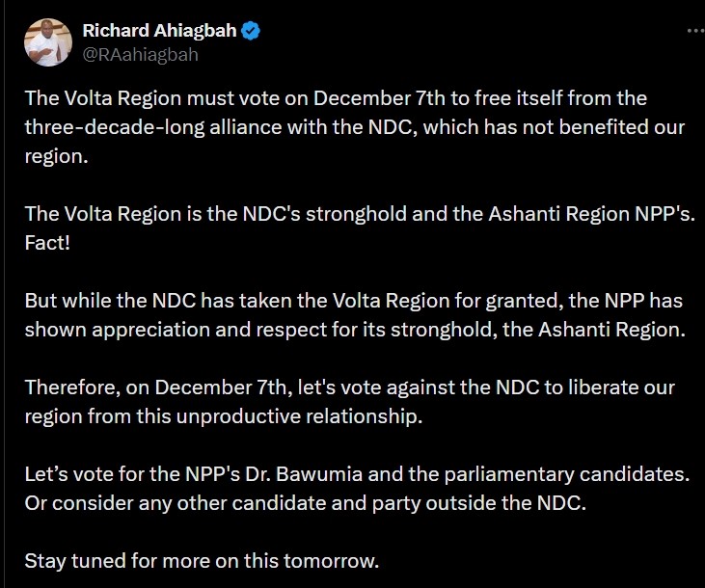Click the line "Stay tuned for more on this tomorrow"

coord(203,560)
